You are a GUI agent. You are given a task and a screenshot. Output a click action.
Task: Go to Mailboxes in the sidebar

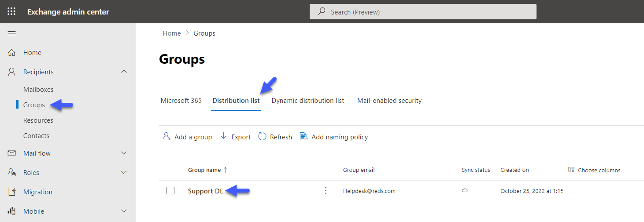click(x=38, y=89)
